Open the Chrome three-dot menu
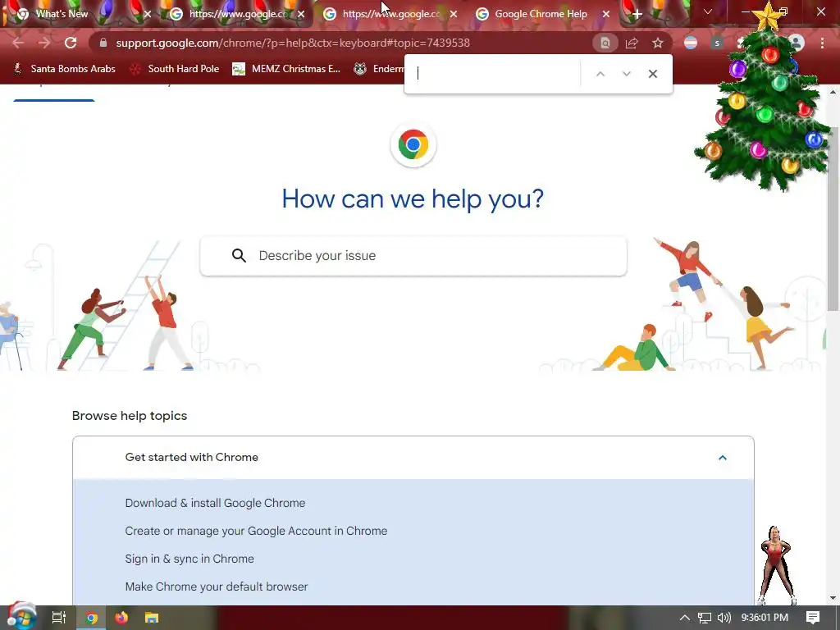This screenshot has width=840, height=630. coord(822,43)
